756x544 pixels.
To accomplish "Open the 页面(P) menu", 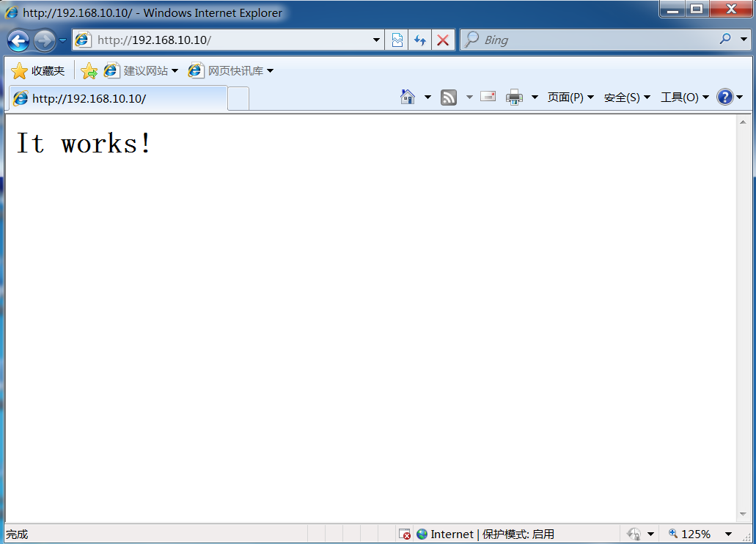I will [570, 98].
